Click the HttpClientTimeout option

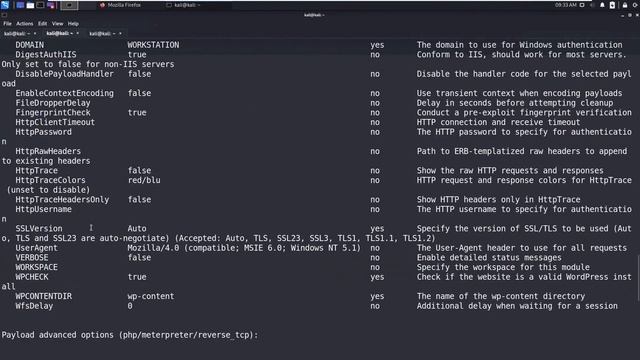[x=55, y=122]
